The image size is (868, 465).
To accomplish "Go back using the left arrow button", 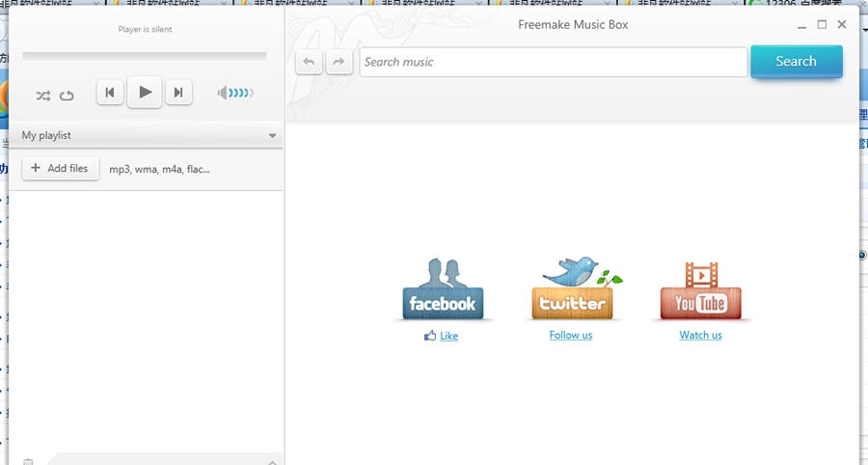I will tap(309, 62).
